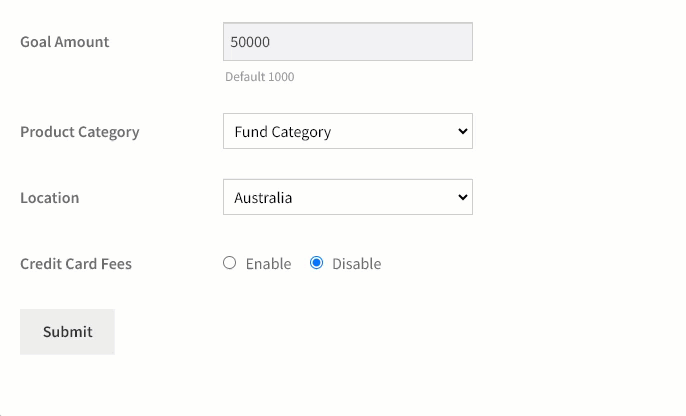
Task: Click the Submit button text
Action: (x=67, y=332)
